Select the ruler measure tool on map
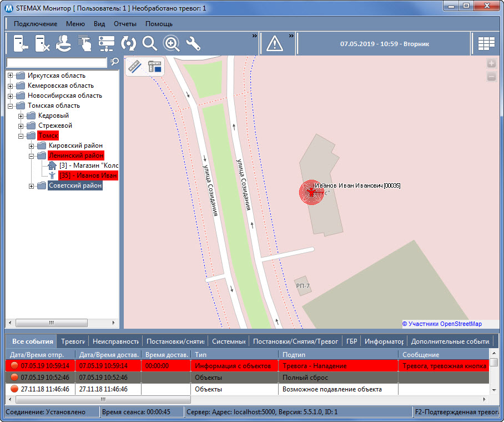Screen dimensions: 504x422 click(135, 67)
